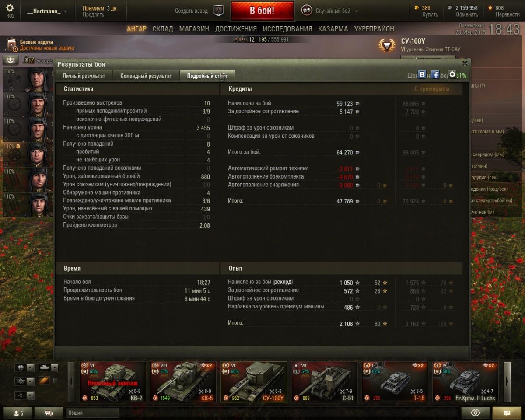This screenshot has height=420, width=525.
Task: Click the 18:43 clock display
Action: [504, 29]
